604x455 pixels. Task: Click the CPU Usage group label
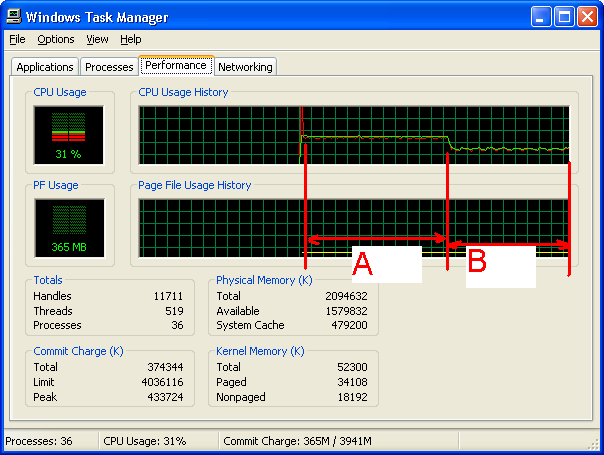[60, 92]
